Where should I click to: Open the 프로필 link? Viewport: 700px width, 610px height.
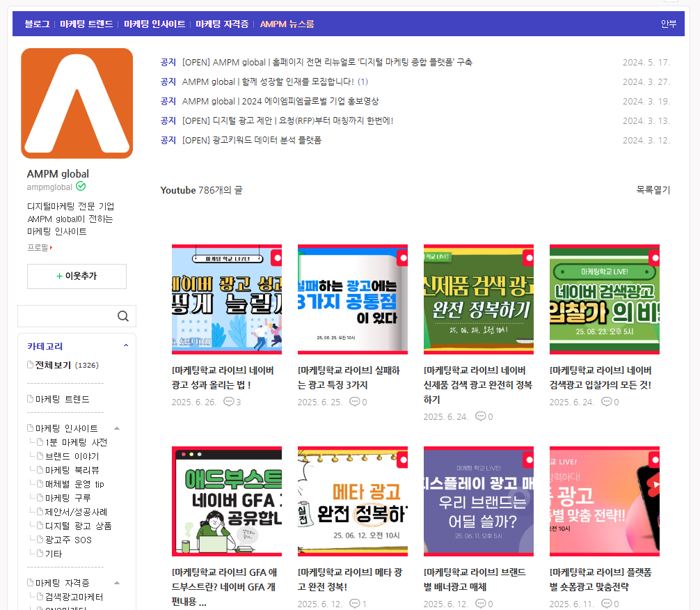point(38,248)
